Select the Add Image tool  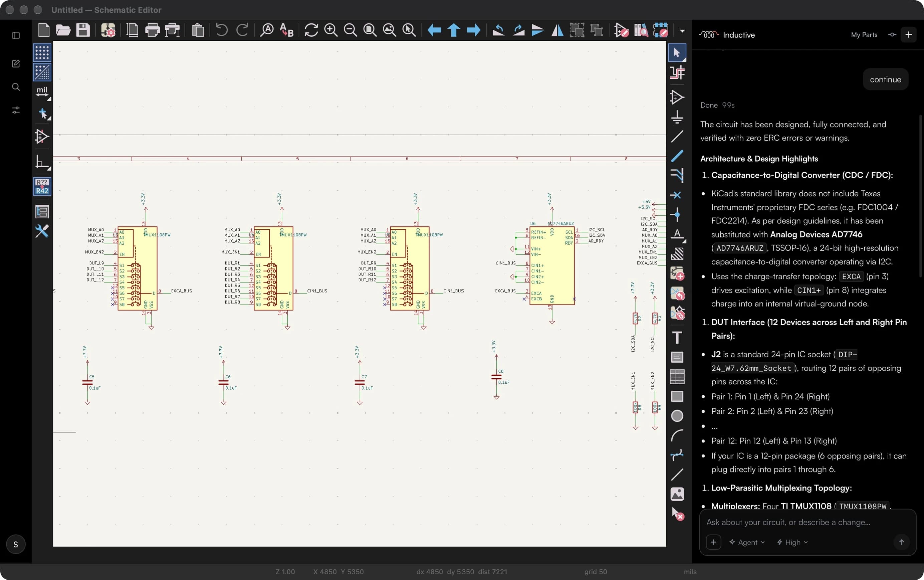coord(677,494)
